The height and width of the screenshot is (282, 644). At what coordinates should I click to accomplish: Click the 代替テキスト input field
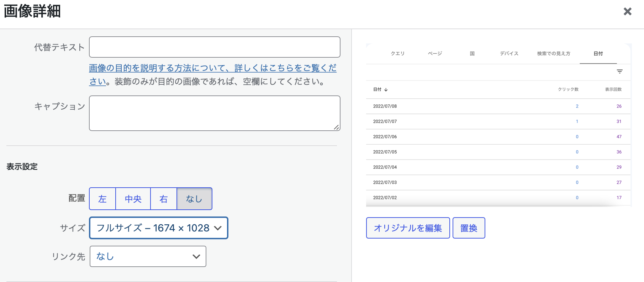(215, 47)
